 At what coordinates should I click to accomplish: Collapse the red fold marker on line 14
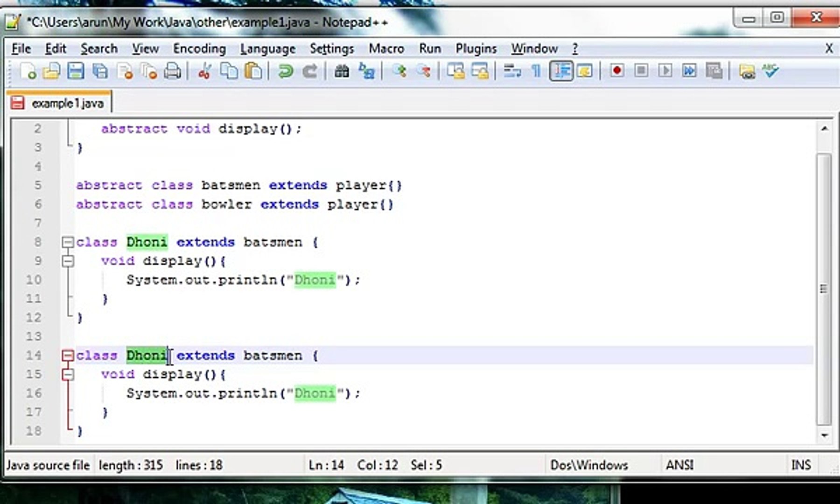pos(68,356)
